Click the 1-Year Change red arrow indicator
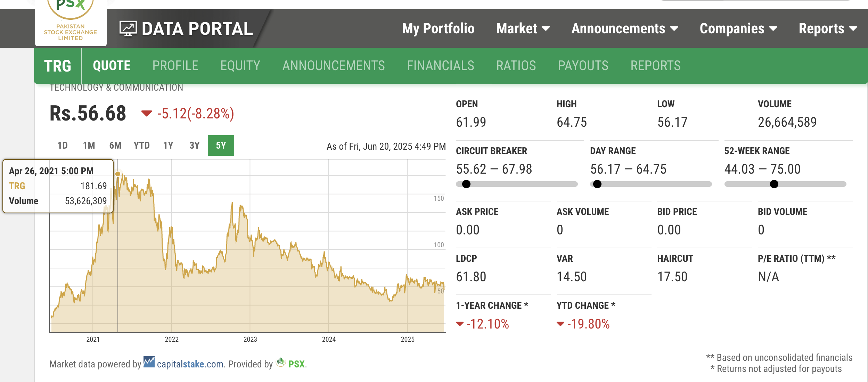The width and height of the screenshot is (868, 382). tap(460, 324)
